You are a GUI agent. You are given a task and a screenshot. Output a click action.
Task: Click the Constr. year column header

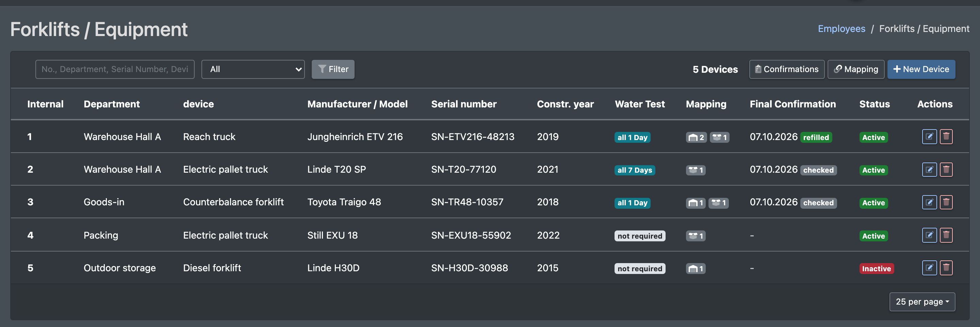coord(565,104)
